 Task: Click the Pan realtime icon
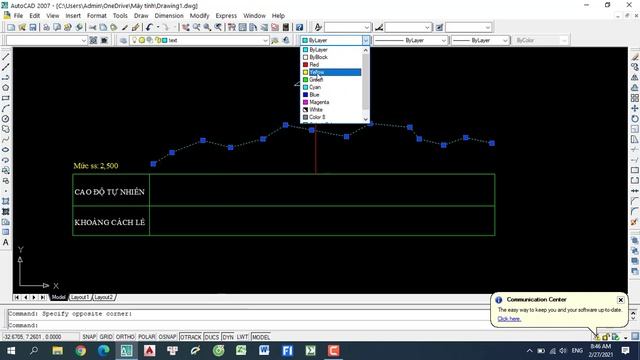(x=186, y=27)
